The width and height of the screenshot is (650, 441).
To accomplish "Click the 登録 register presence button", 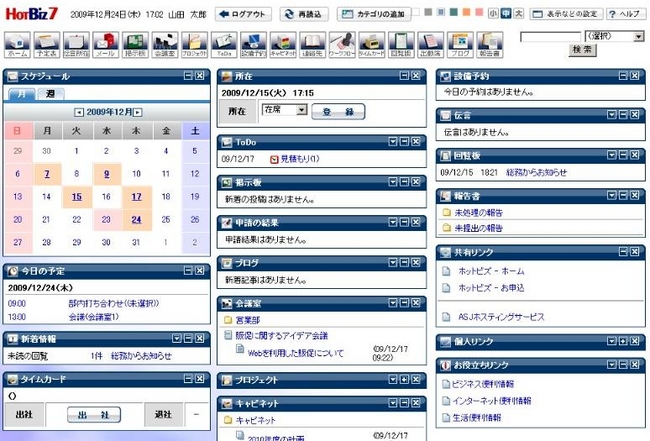I will [338, 111].
